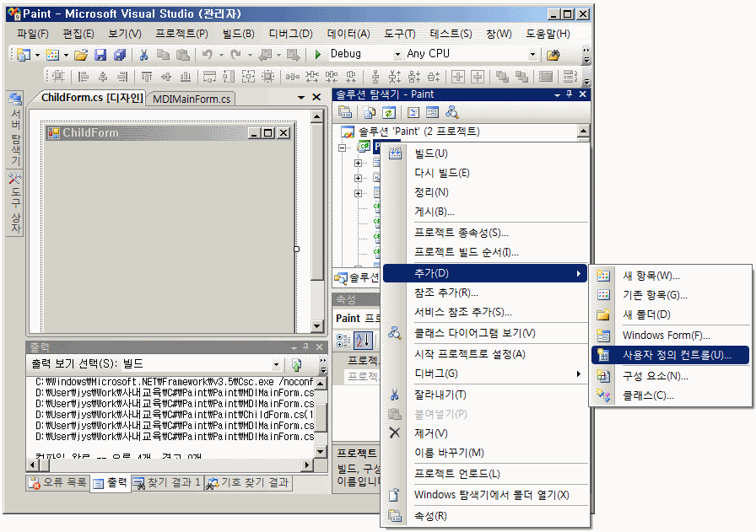This screenshot has width=756, height=532.
Task: Click View Code icon in Solution Explorer
Action: (413, 112)
